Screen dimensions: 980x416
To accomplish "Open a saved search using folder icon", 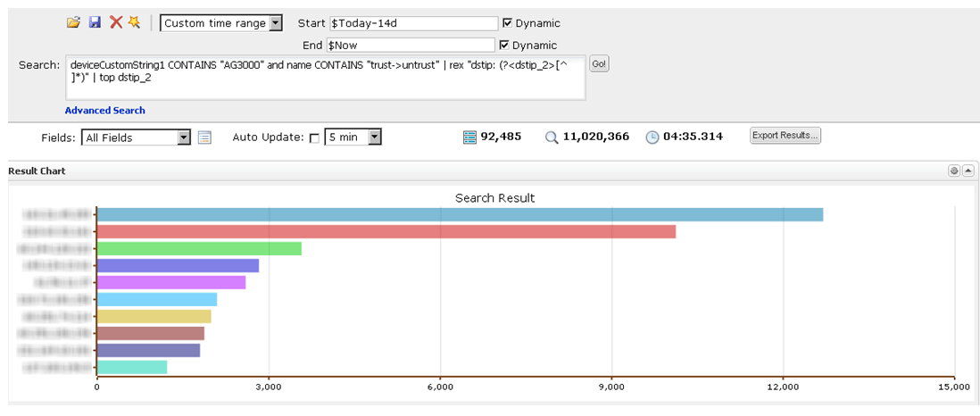I will coord(73,22).
